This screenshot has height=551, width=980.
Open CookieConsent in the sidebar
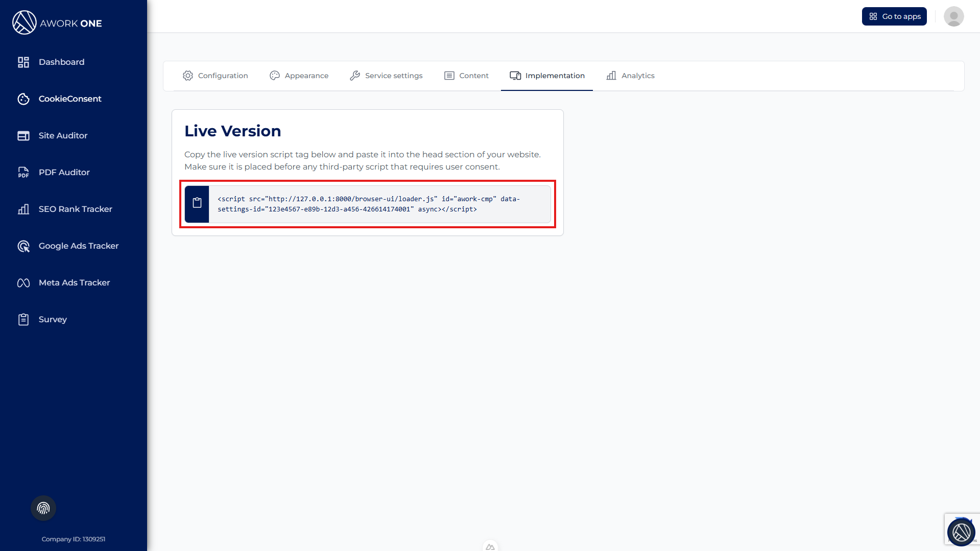click(x=70, y=99)
